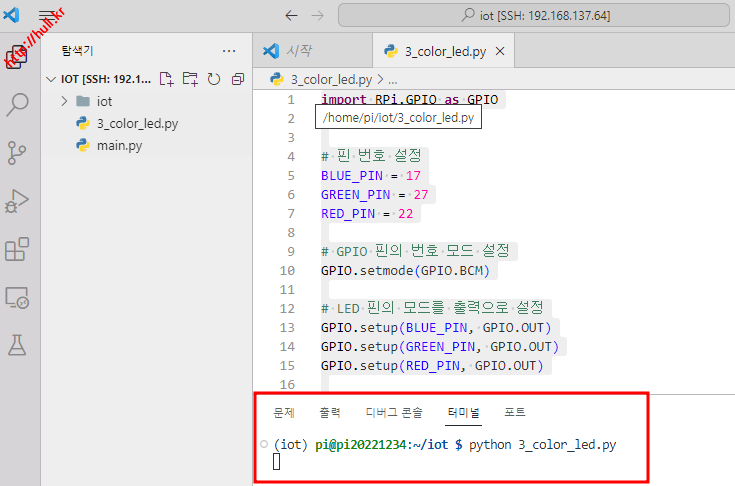Switch to the 시작 tab
735x486 pixels.
(x=297, y=51)
